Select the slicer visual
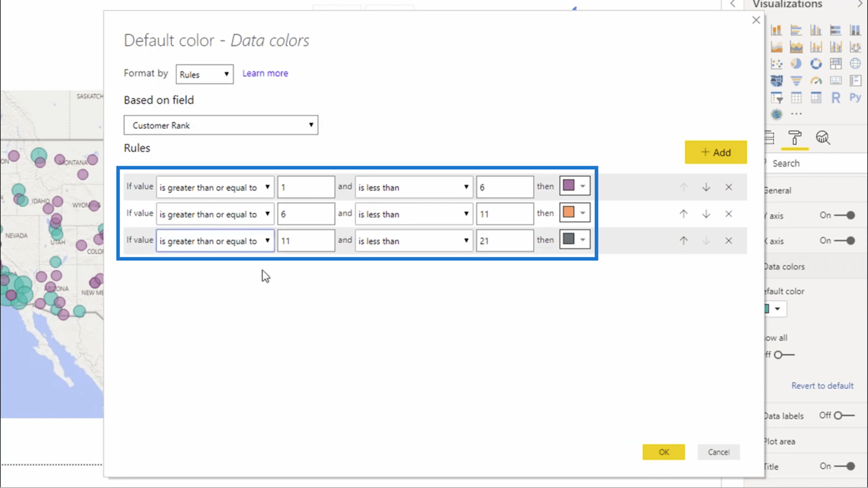Image resolution: width=868 pixels, height=488 pixels. pyautogui.click(x=777, y=98)
